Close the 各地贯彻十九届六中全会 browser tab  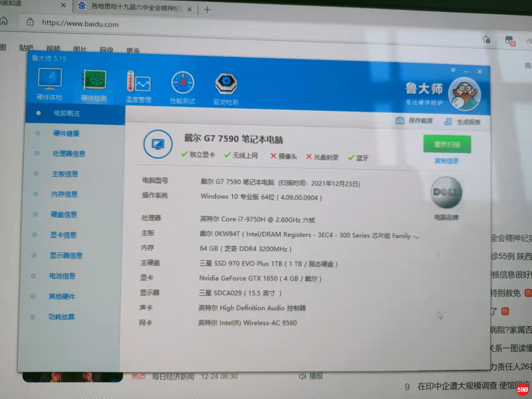click(x=189, y=9)
